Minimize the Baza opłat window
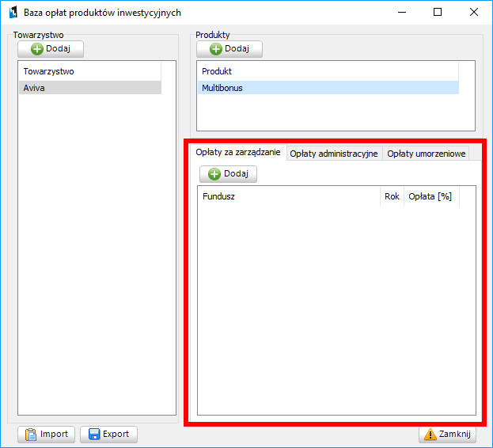The height and width of the screenshot is (448, 493). [400, 13]
